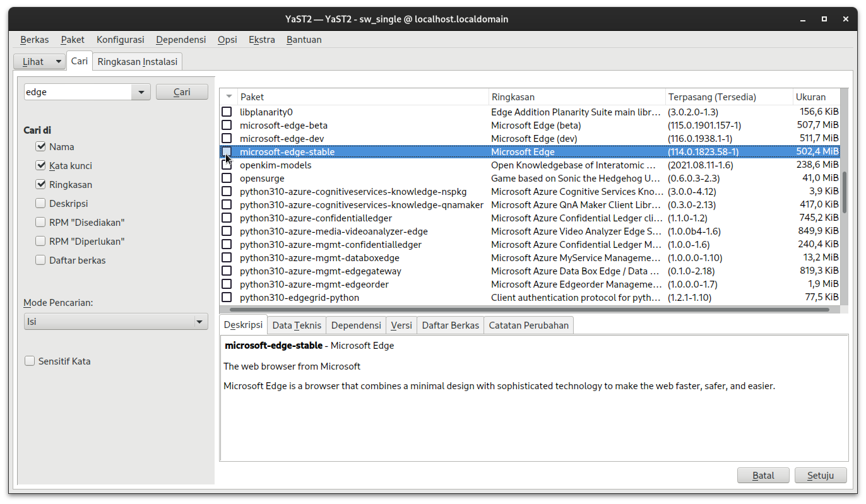Viewport: 866px width, 504px height.
Task: Expand the search term history dropdown
Action: (141, 92)
